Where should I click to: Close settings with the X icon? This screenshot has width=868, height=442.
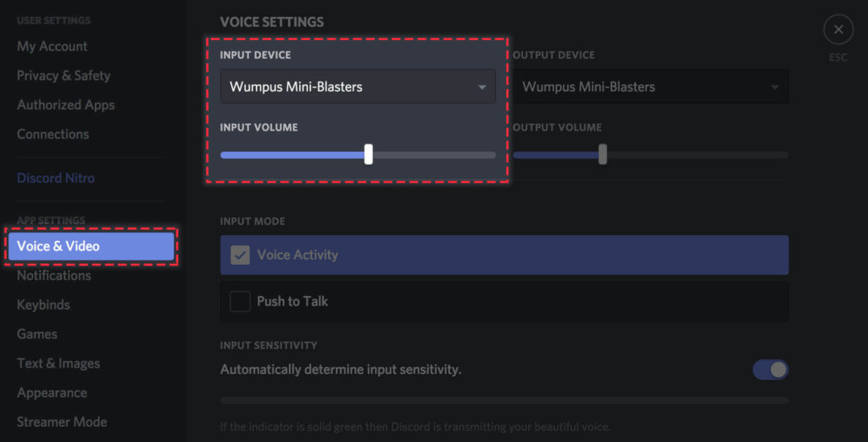coord(838,30)
